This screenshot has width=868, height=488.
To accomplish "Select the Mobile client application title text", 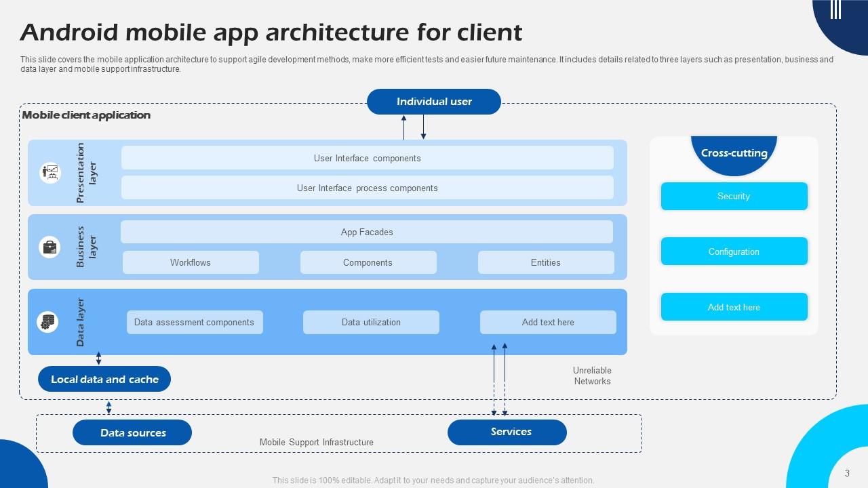I will [85, 115].
